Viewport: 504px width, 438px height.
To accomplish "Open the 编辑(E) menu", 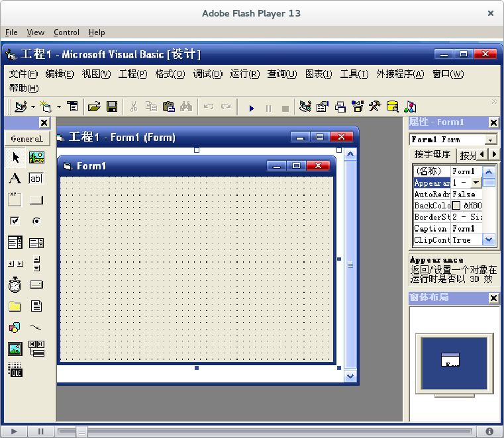I will [x=60, y=74].
